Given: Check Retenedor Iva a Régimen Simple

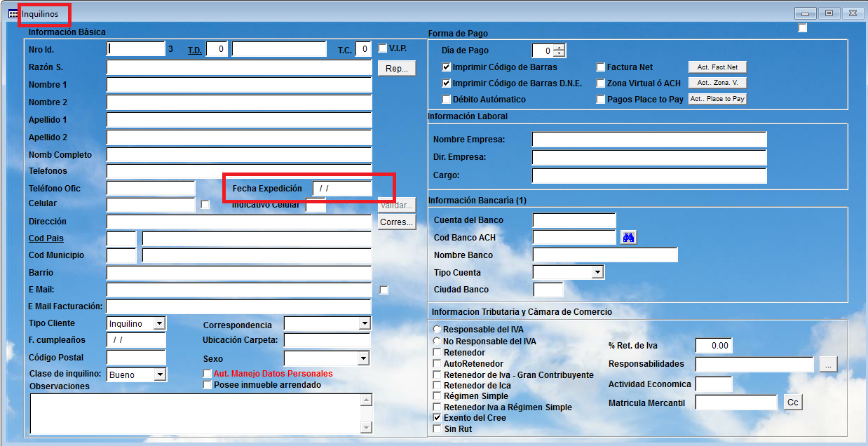Looking at the screenshot, I should (438, 407).
